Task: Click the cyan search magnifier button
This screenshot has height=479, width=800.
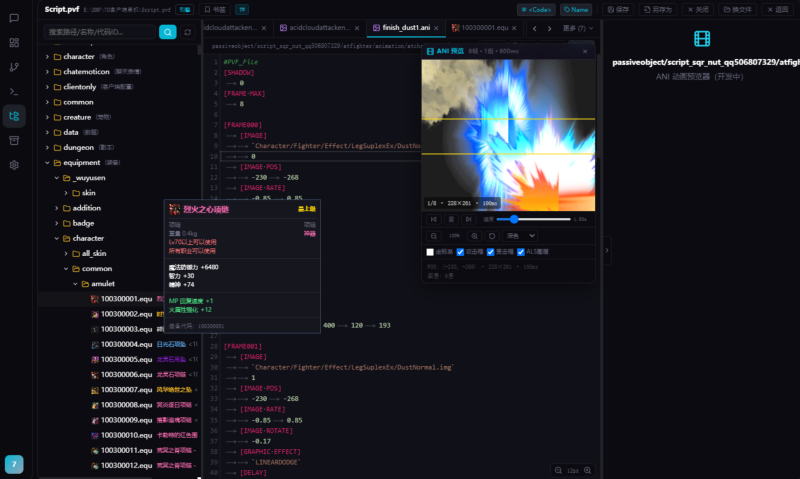Action: (x=167, y=32)
